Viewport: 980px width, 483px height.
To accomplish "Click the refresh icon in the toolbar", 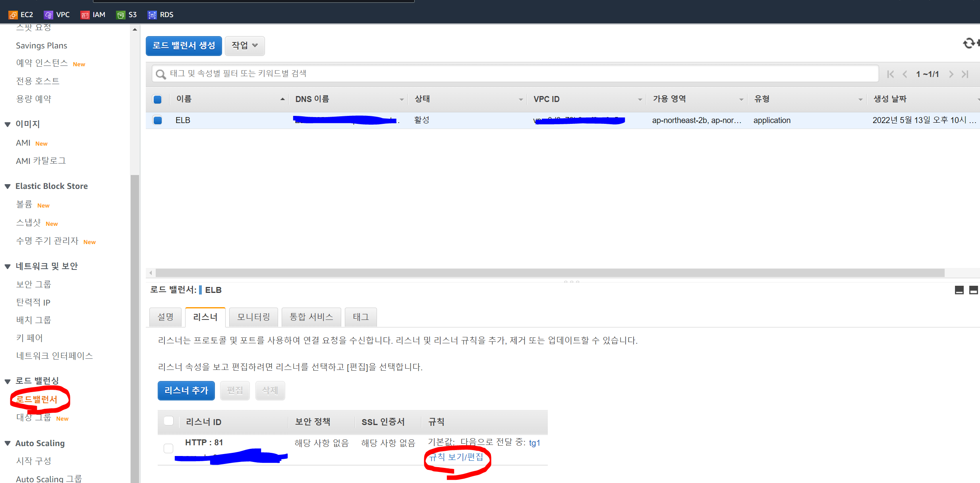I will [x=969, y=43].
